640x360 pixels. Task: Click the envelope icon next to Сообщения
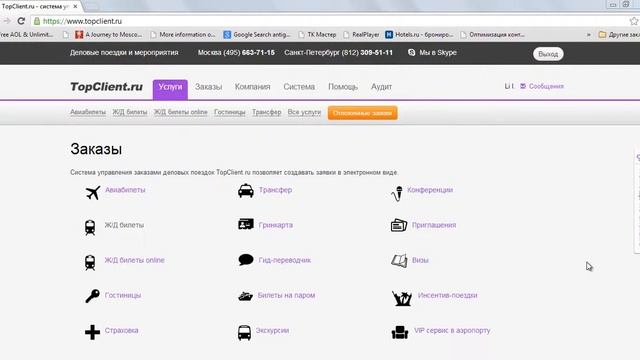[x=523, y=86]
